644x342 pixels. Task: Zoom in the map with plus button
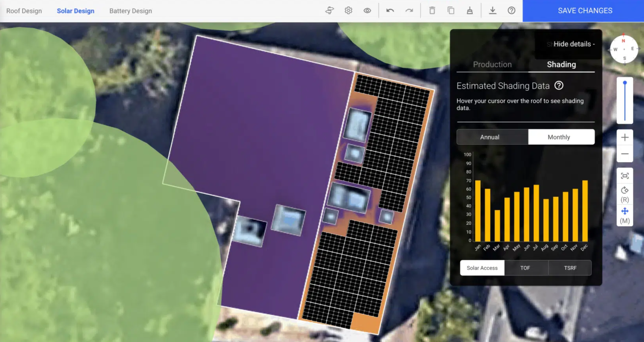click(x=624, y=138)
